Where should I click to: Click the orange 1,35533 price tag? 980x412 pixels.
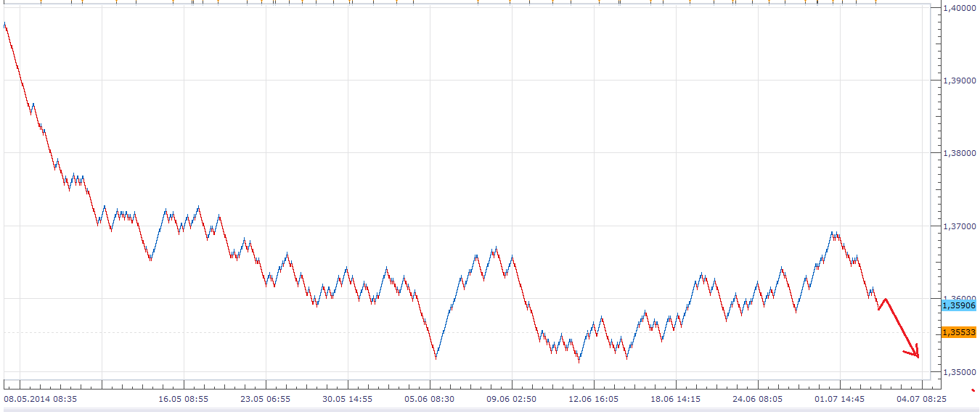[958, 331]
